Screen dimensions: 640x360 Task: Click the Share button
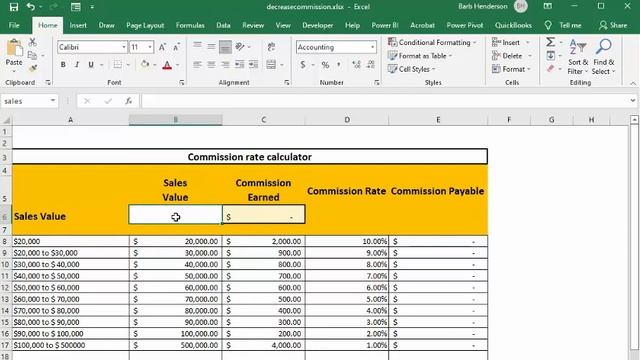[x=613, y=25]
